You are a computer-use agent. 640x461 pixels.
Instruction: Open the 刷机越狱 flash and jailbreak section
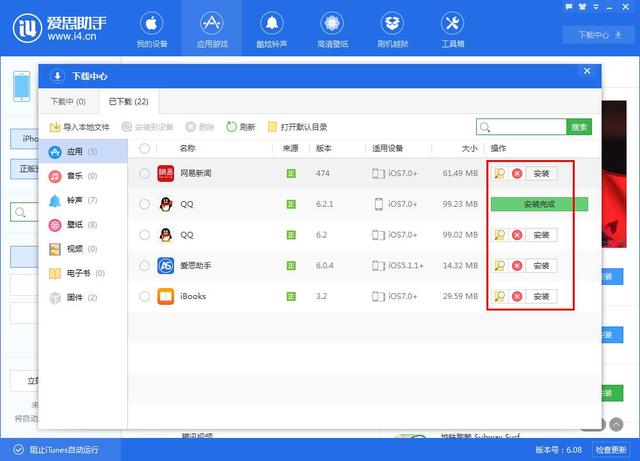tap(392, 30)
